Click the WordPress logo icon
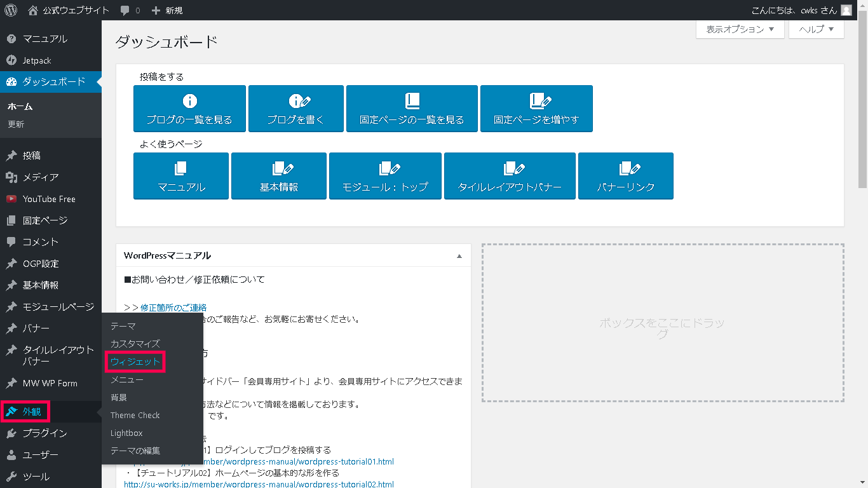 [11, 10]
